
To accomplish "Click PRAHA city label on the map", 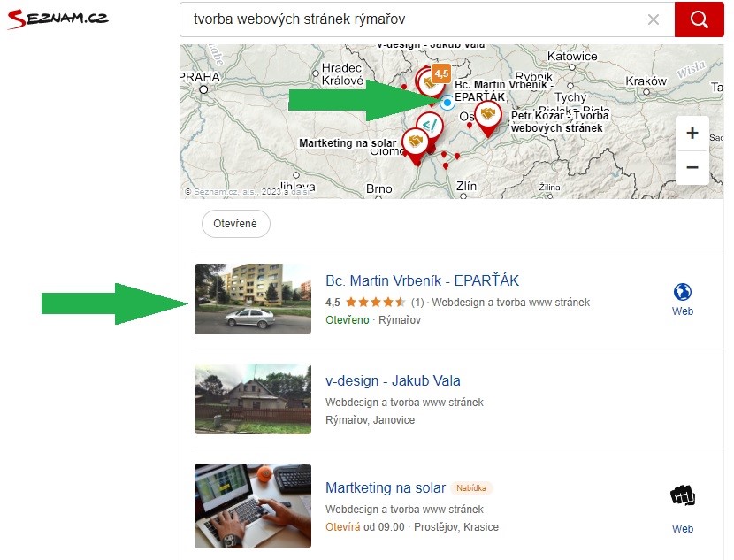I will (200, 77).
